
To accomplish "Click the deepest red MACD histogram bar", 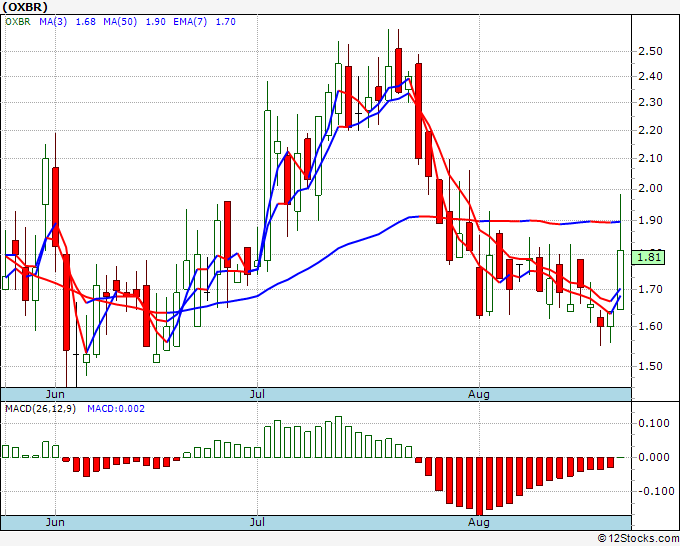I will (479, 486).
